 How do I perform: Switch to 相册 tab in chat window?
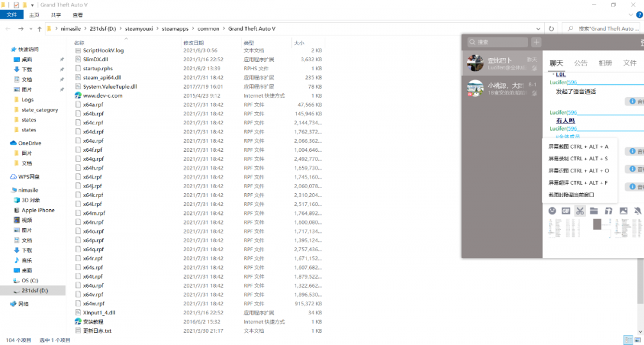point(605,63)
